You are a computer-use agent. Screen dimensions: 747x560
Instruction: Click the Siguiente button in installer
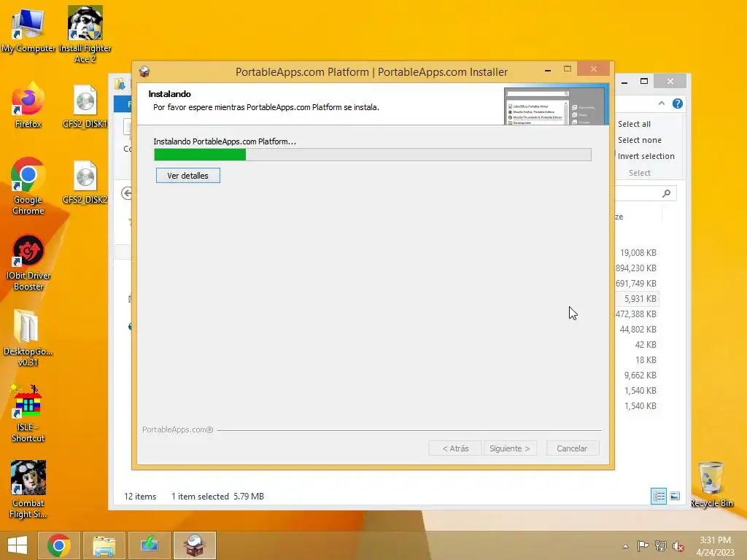510,448
